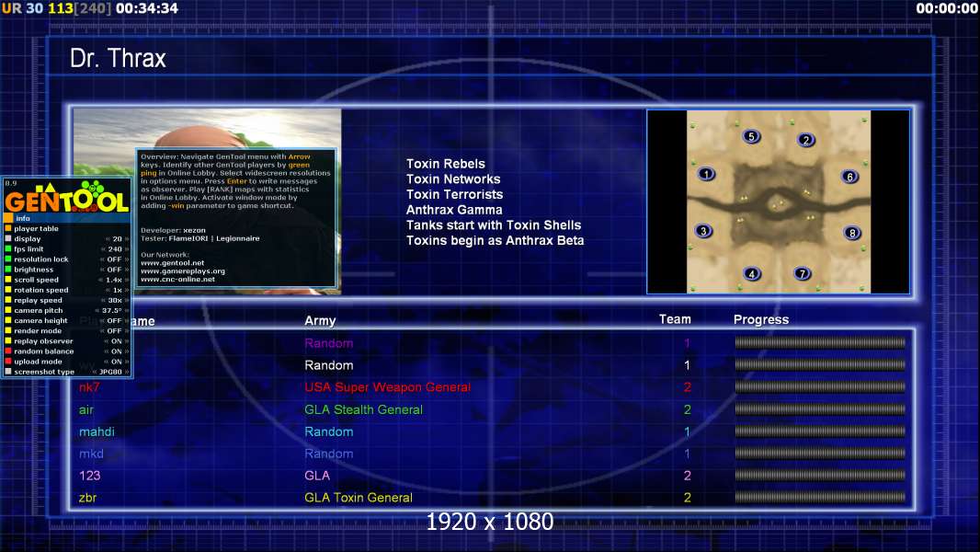The height and width of the screenshot is (552, 980).
Task: Toggle replay observer ON value
Action: coord(116,340)
